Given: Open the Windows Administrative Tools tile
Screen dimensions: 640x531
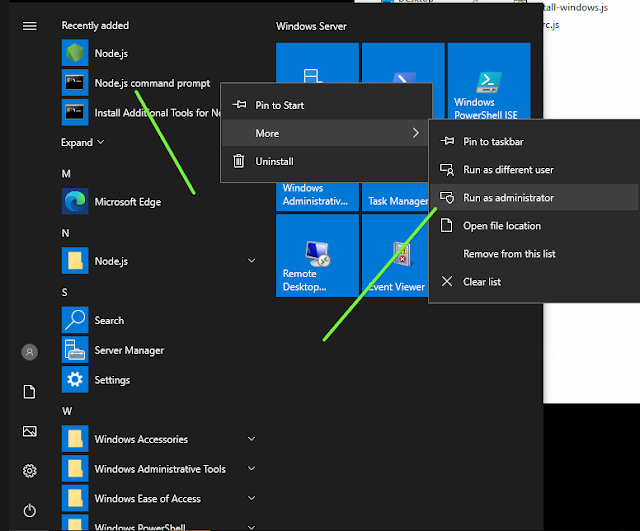Looking at the screenshot, I should (x=317, y=197).
